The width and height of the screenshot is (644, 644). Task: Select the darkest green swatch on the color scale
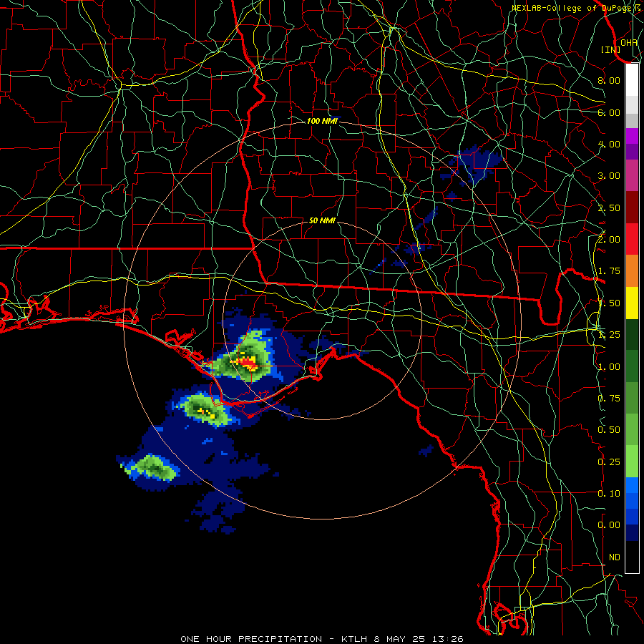pos(632,334)
